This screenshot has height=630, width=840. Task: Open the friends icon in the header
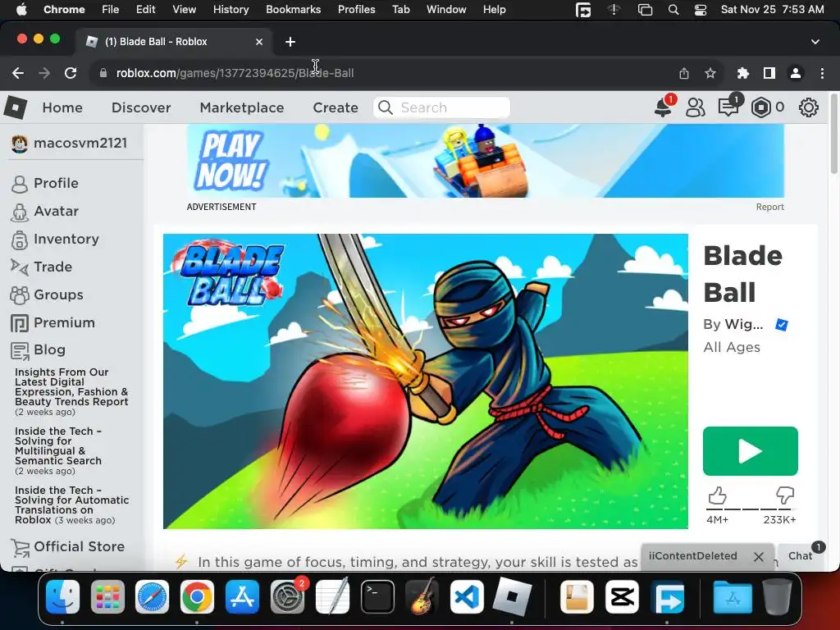[x=696, y=107]
